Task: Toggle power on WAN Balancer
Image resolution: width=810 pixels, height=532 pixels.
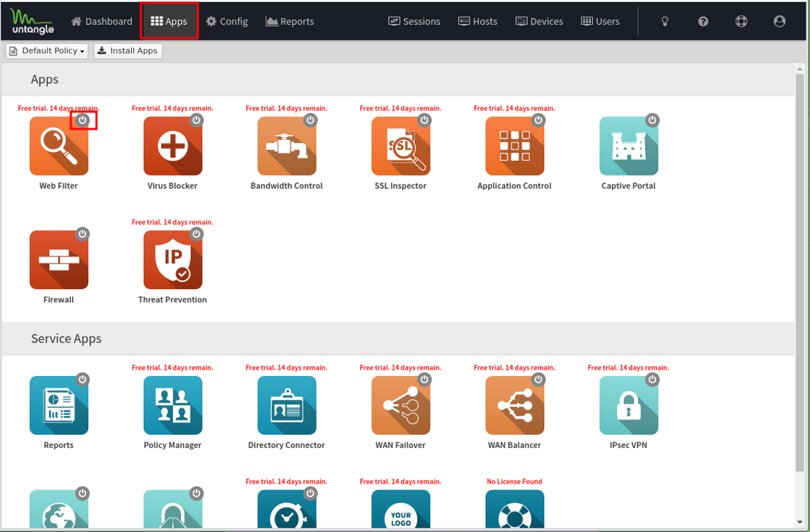Action: click(x=539, y=380)
